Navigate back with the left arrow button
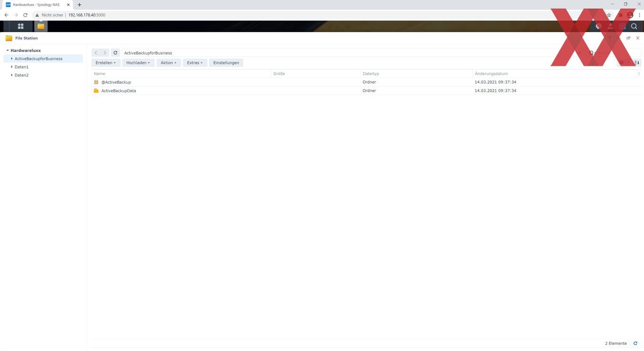Image resolution: width=644 pixels, height=351 pixels. pyautogui.click(x=96, y=53)
